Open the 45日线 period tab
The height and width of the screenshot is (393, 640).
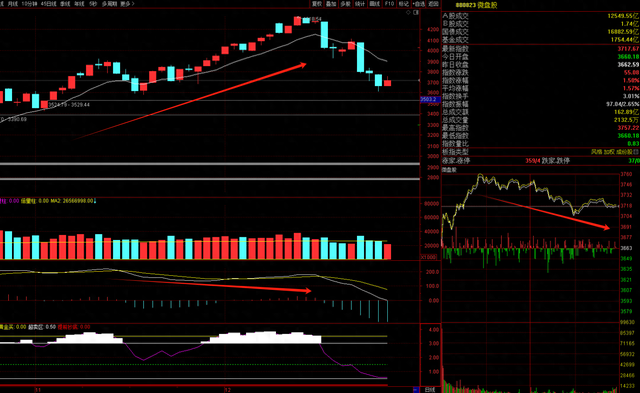pyautogui.click(x=48, y=4)
